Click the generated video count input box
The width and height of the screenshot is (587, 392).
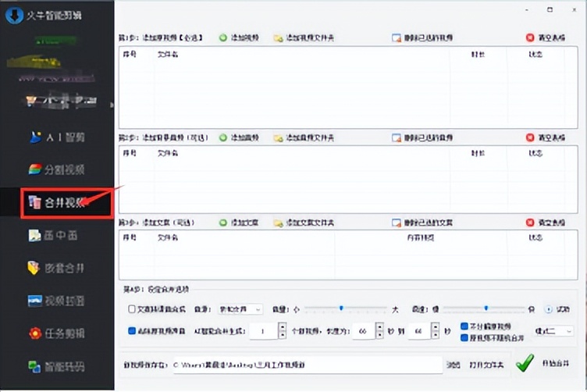[264, 331]
